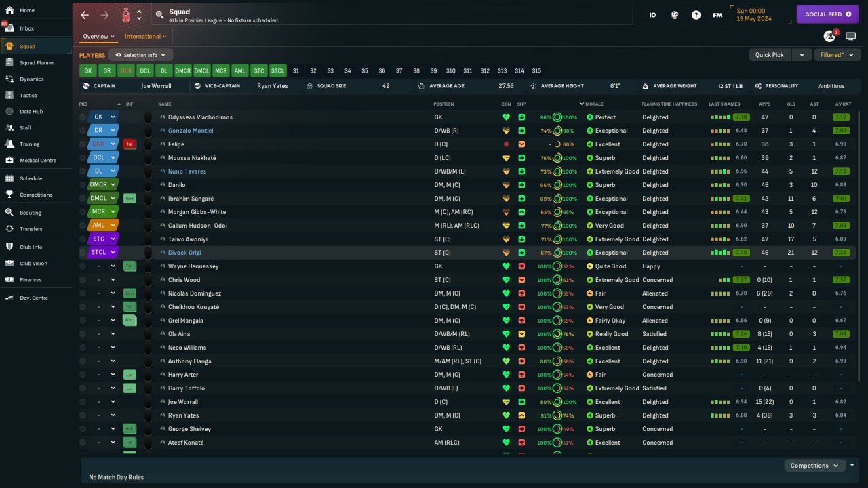Click the monitor display icon at top right
The width and height of the screenshot is (868, 488).
pyautogui.click(x=850, y=36)
